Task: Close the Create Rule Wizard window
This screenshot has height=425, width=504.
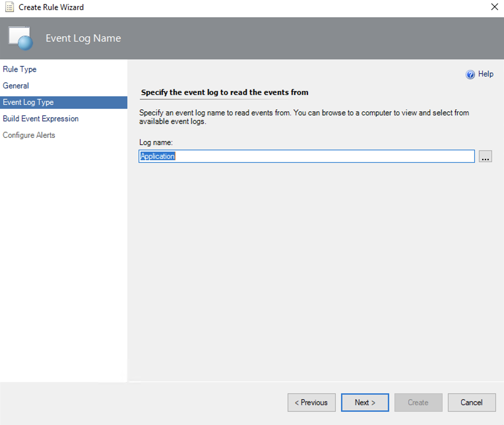Action: point(495,7)
